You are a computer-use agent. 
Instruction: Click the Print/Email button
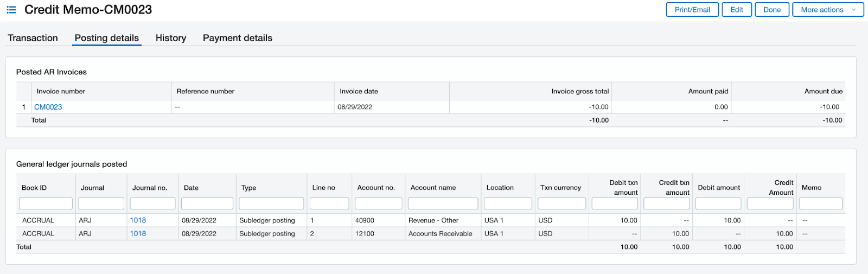(x=692, y=10)
